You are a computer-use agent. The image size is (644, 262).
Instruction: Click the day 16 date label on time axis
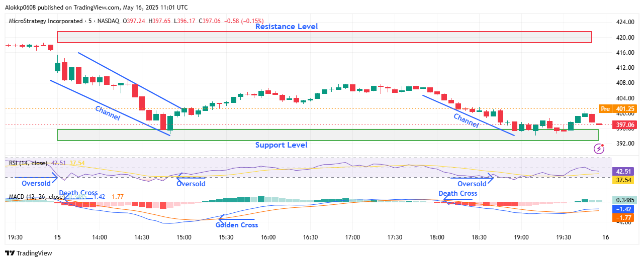coord(606,237)
